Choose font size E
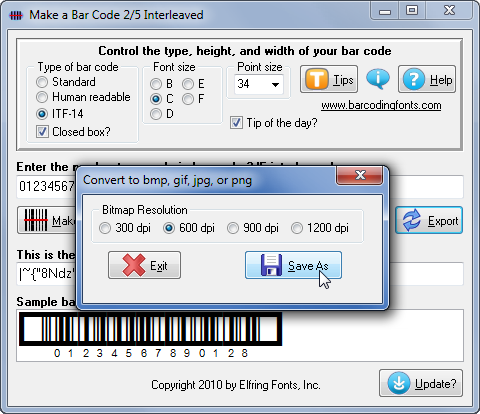480x414 pixels. click(193, 84)
